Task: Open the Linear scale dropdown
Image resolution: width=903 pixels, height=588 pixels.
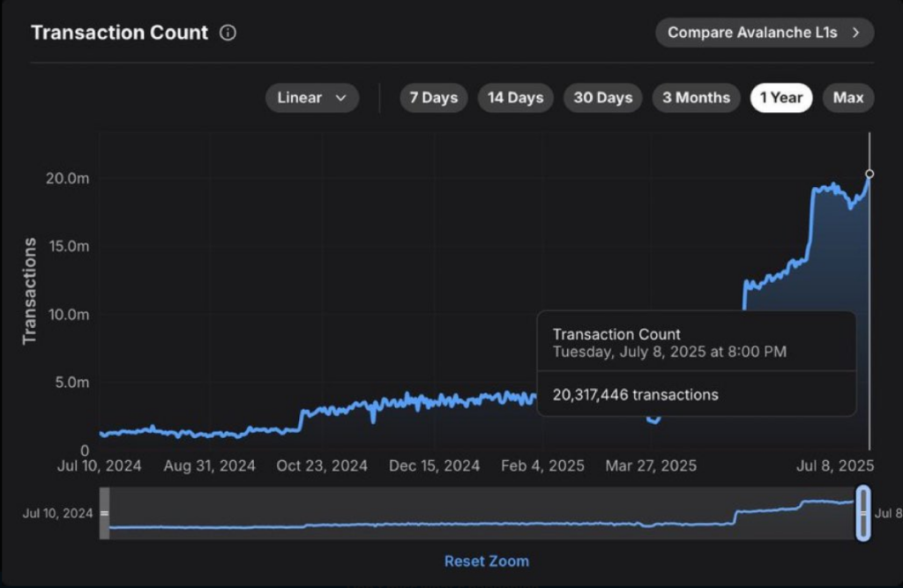Action: click(312, 98)
